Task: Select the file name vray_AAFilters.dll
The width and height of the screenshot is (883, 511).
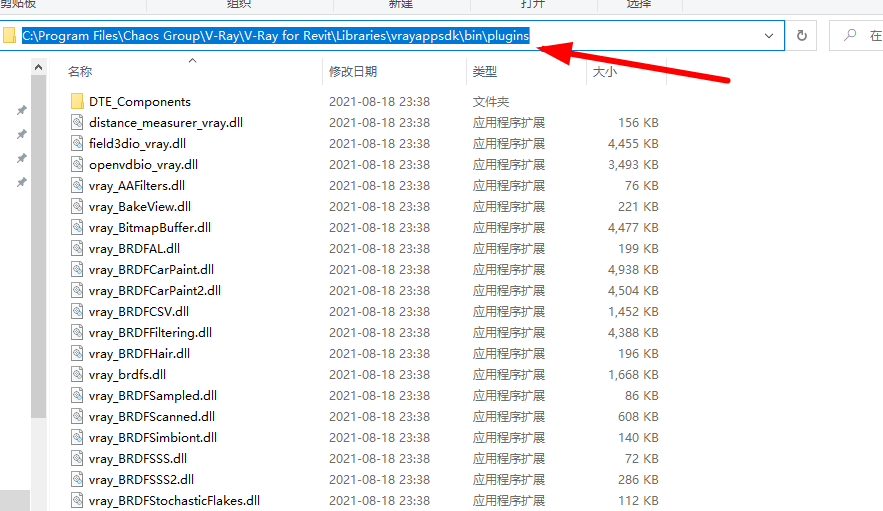Action: pos(137,185)
